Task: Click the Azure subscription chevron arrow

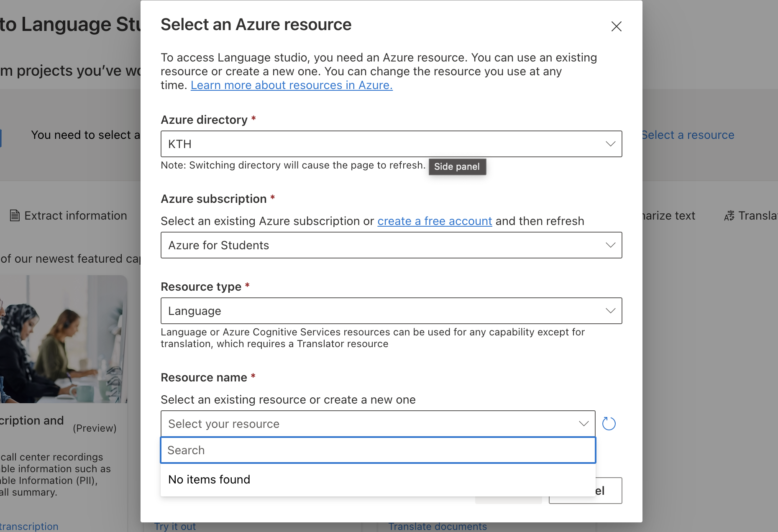Action: click(x=610, y=245)
